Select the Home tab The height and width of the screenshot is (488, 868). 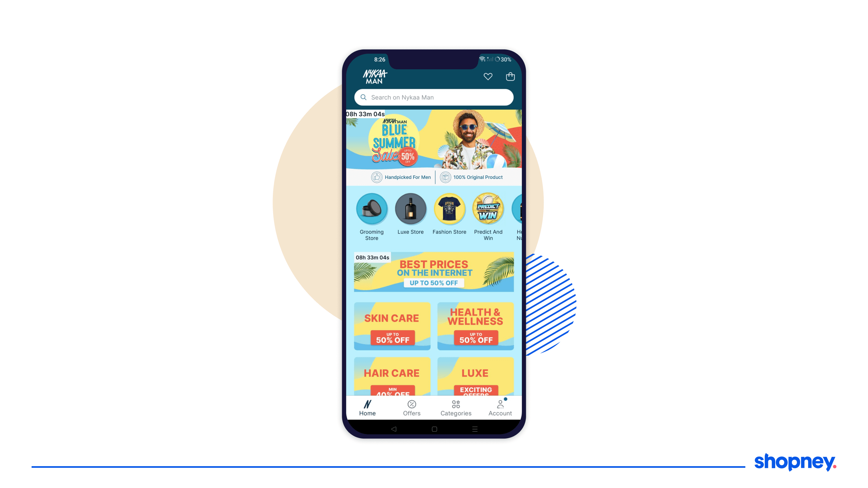(x=368, y=408)
